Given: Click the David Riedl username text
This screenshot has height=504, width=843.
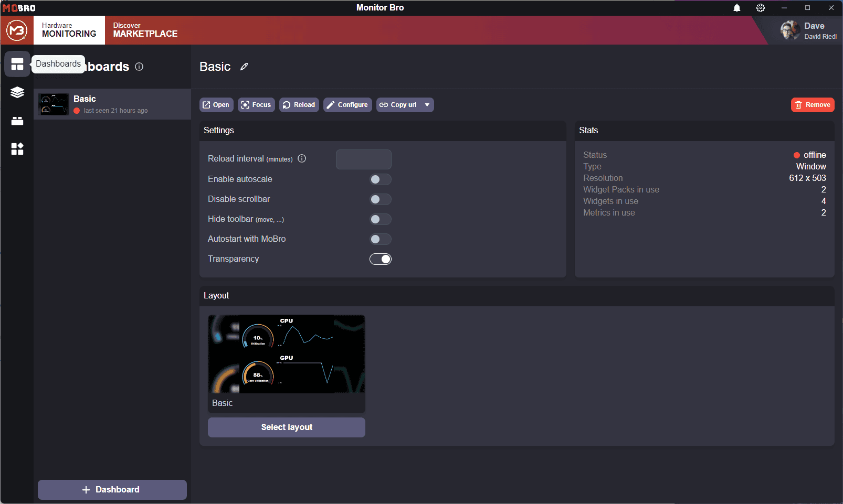Looking at the screenshot, I should click(820, 37).
